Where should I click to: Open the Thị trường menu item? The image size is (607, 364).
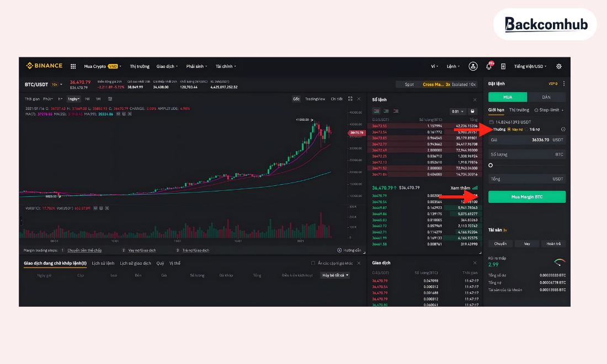tap(140, 67)
